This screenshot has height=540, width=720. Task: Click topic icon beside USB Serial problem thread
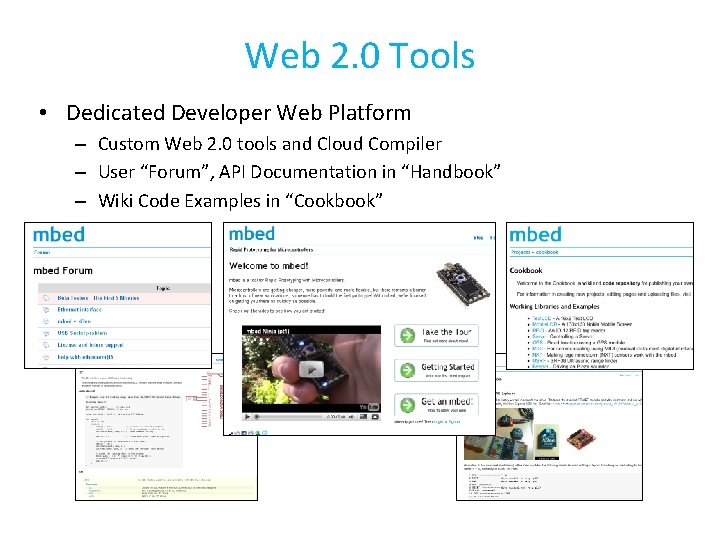click(46, 333)
